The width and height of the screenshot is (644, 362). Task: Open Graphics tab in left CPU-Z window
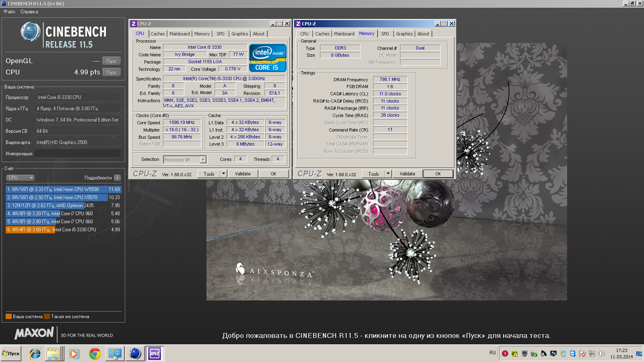point(240,34)
